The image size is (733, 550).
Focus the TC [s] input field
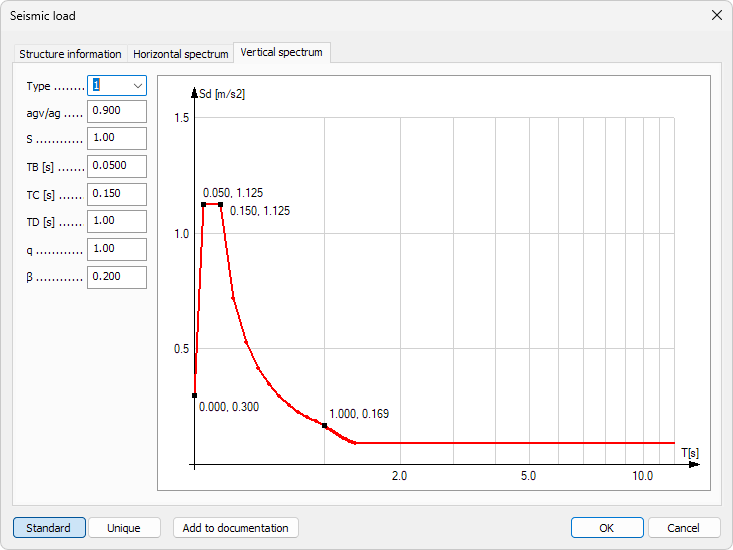[117, 194]
